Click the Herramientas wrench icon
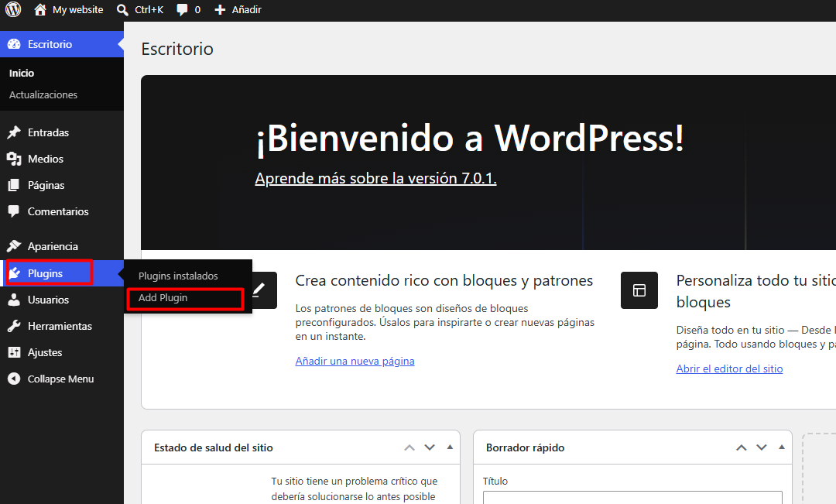Screen dimensions: 836x504 pyautogui.click(x=14, y=326)
